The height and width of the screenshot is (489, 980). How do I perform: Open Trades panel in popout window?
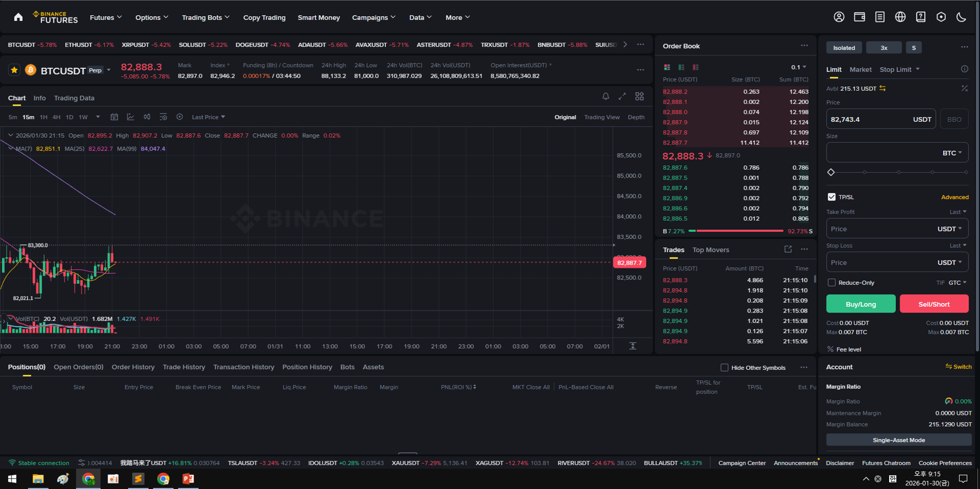788,249
